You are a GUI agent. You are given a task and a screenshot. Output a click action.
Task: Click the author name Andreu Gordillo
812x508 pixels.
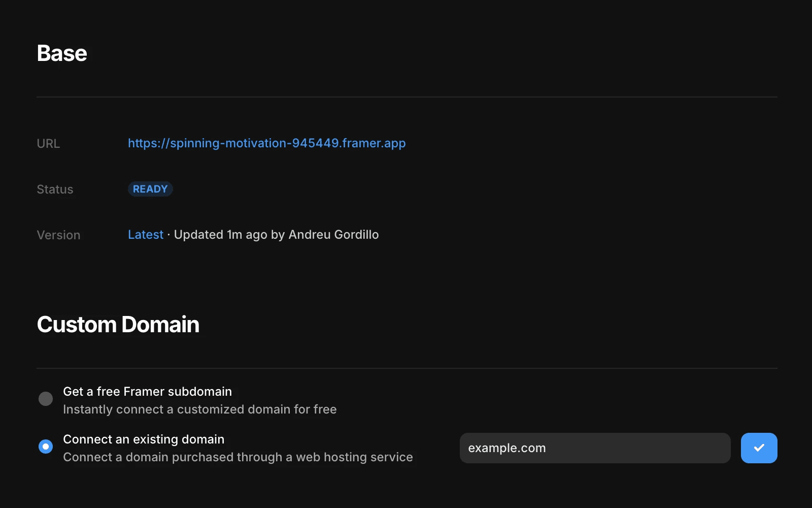point(333,234)
